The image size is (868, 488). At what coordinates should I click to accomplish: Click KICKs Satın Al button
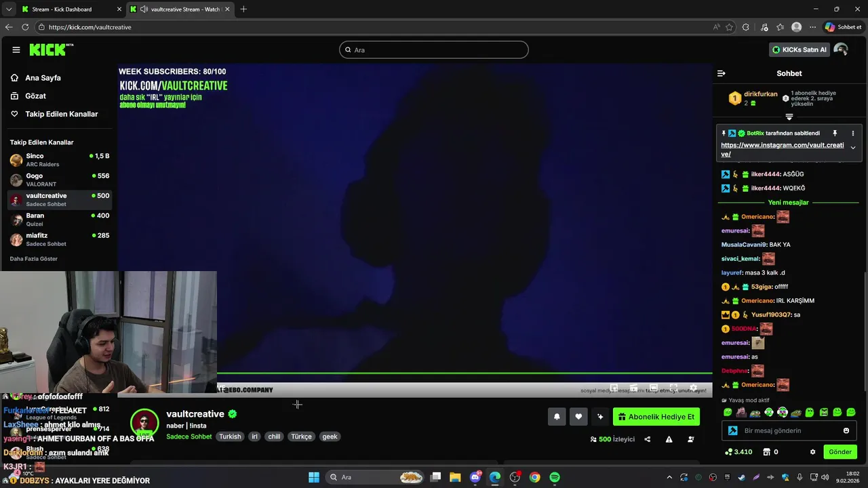pos(800,49)
